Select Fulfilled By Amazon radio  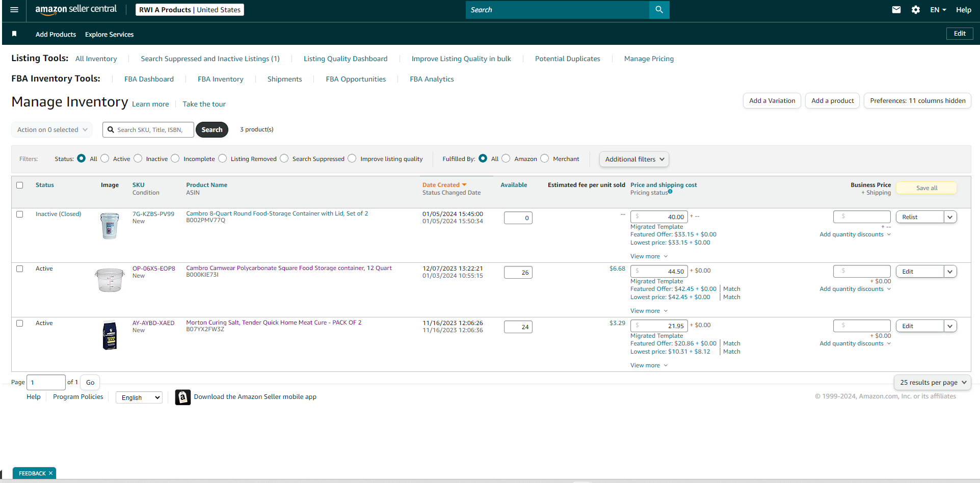pos(506,158)
